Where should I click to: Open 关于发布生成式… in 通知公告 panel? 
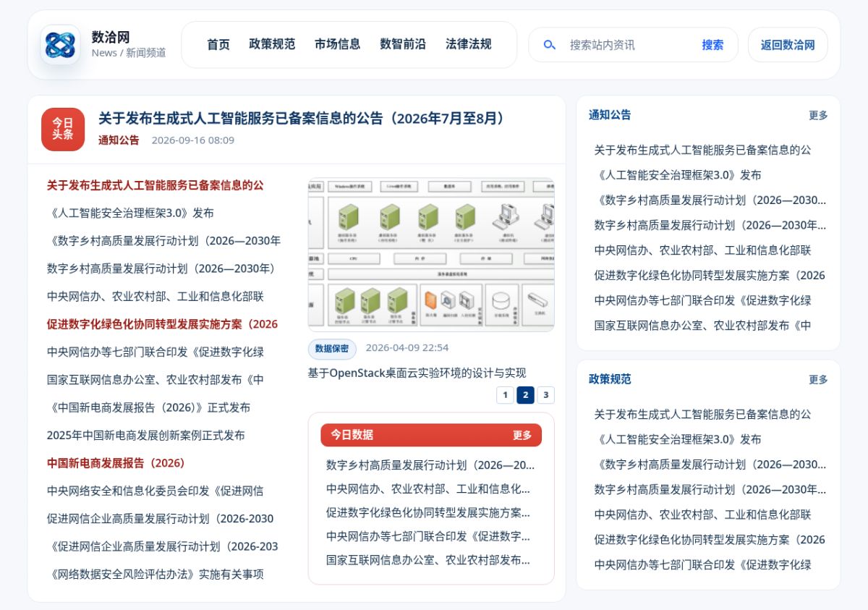pyautogui.click(x=702, y=150)
